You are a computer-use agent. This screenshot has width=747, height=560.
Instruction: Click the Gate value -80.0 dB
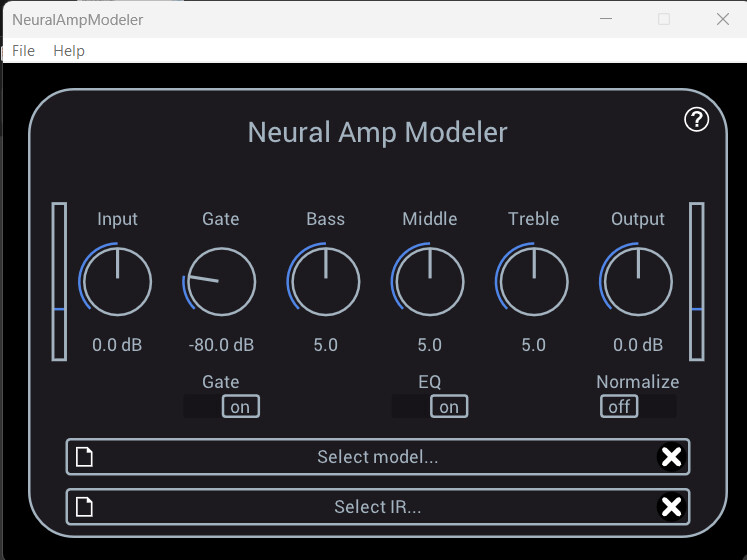click(x=222, y=345)
